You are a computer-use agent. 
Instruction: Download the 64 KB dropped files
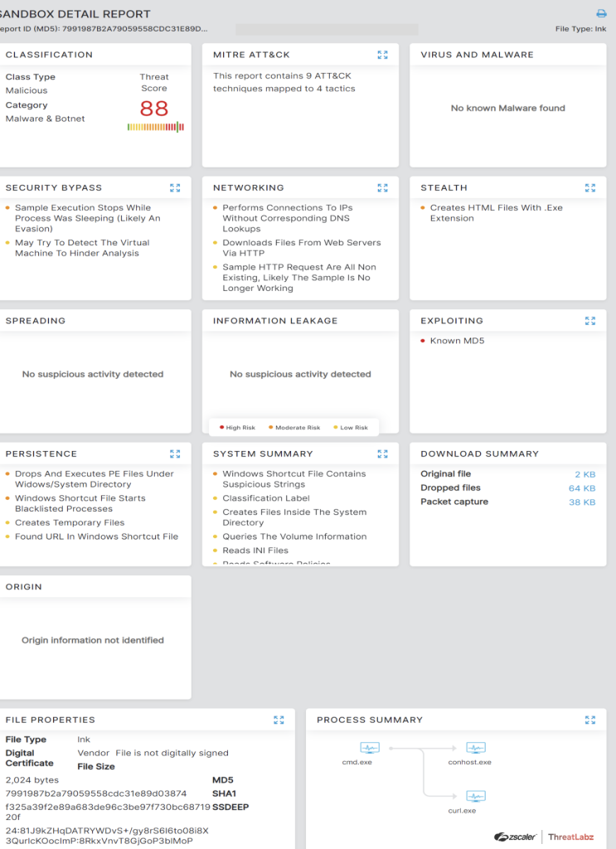(582, 488)
